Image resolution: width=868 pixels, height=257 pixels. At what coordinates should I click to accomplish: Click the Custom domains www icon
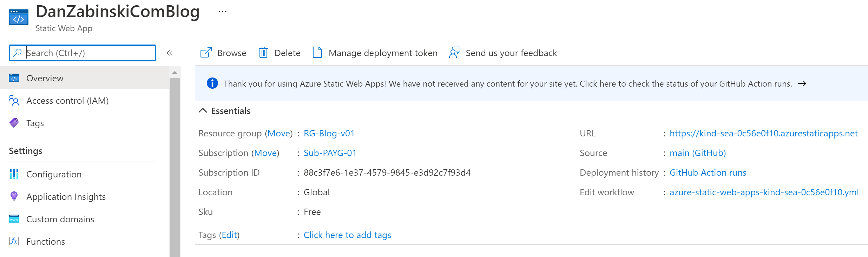coord(14,219)
